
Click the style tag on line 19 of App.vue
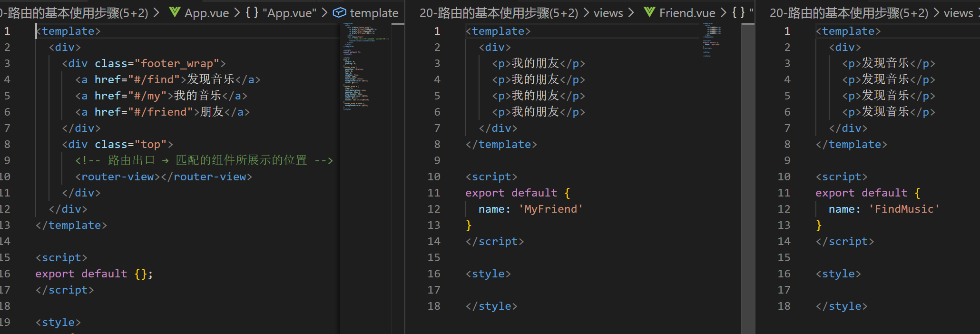tap(58, 322)
